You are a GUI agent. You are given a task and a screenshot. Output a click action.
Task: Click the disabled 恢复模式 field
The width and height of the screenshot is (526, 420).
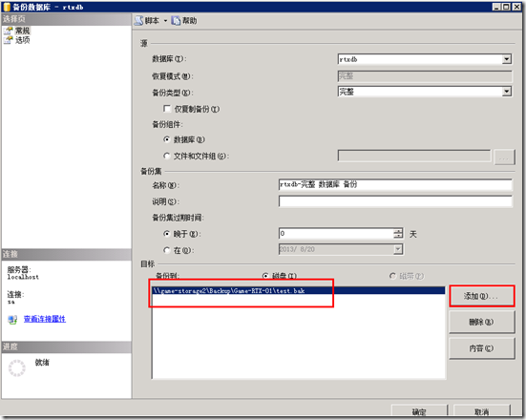coord(425,76)
